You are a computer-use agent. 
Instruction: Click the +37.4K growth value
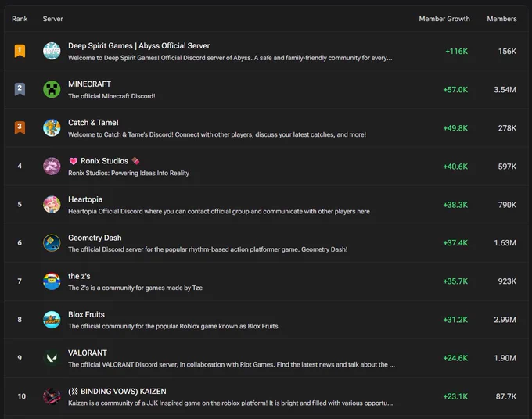(455, 242)
